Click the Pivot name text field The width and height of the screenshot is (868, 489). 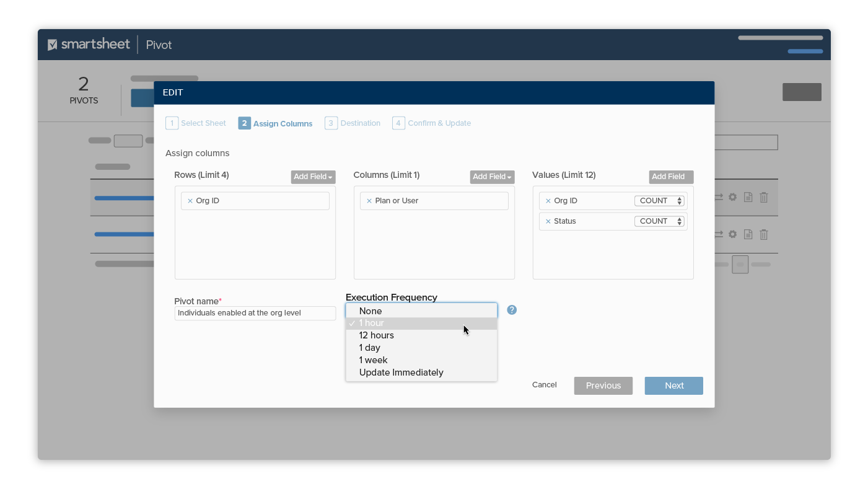tap(255, 313)
